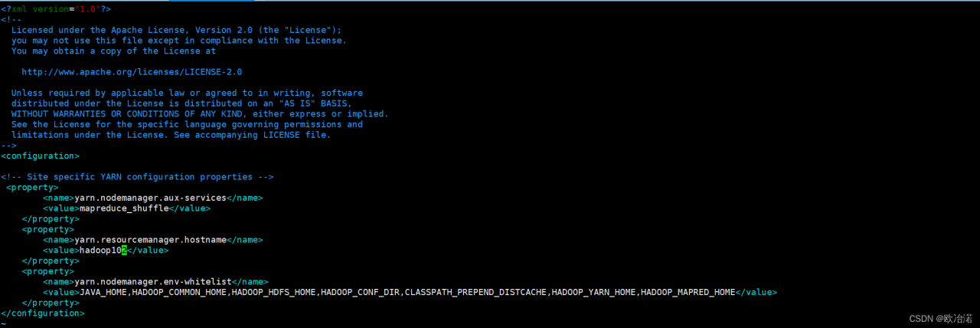This screenshot has height=328, width=980.
Task: Click HADOOP_CONF_DIR in the whitelist value
Action: (360, 292)
